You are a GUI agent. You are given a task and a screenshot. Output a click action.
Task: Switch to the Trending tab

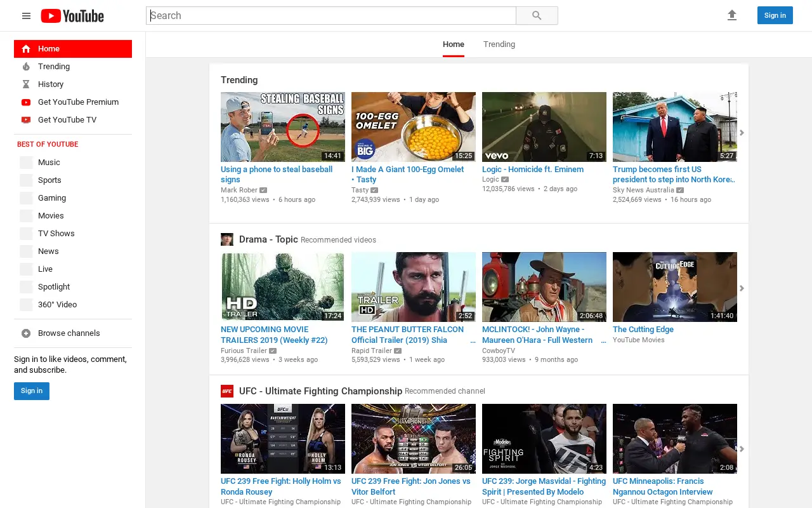coord(499,44)
